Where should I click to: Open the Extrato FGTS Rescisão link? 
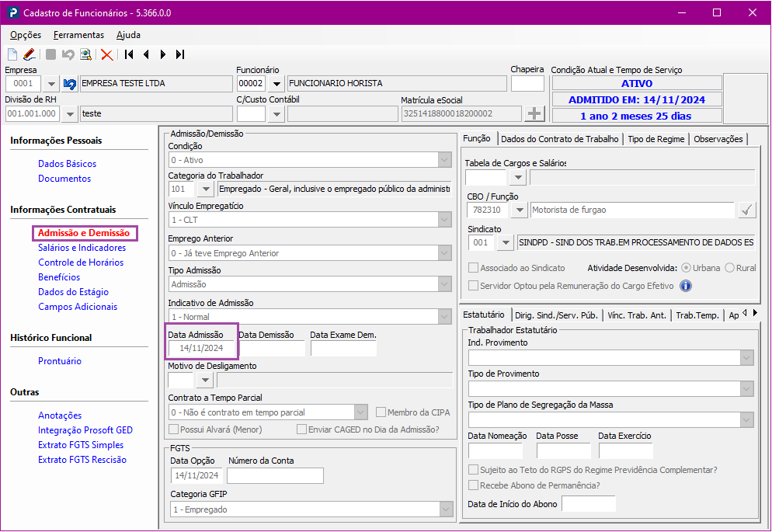point(82,460)
